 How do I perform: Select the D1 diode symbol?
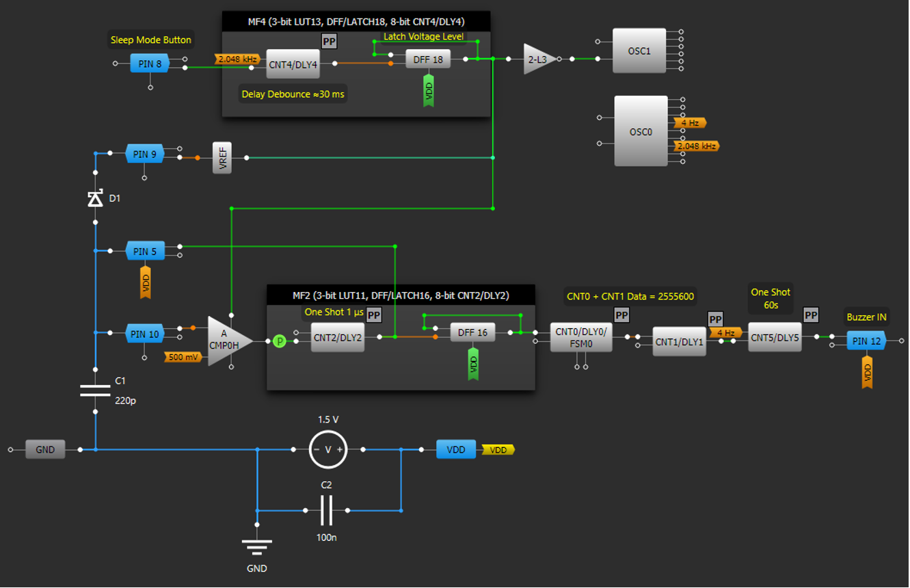click(x=95, y=199)
